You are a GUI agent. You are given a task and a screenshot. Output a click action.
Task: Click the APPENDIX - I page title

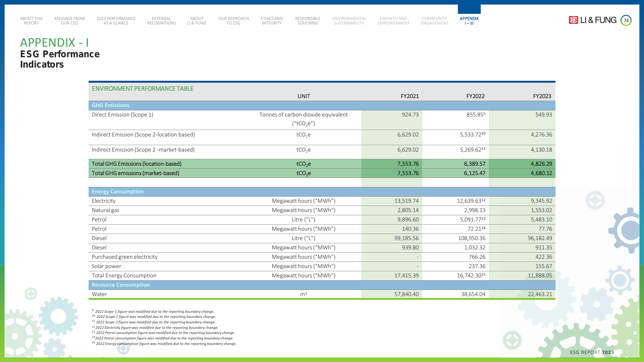(x=54, y=42)
